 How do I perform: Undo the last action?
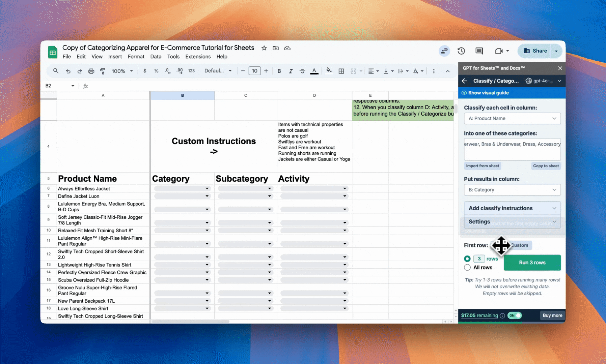(68, 71)
